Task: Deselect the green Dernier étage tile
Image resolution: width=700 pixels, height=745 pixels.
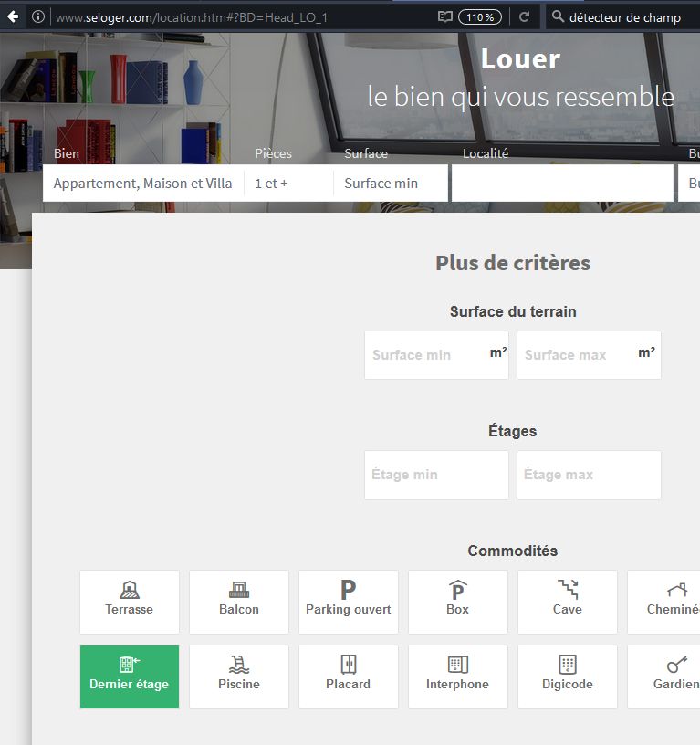Action: [x=130, y=677]
